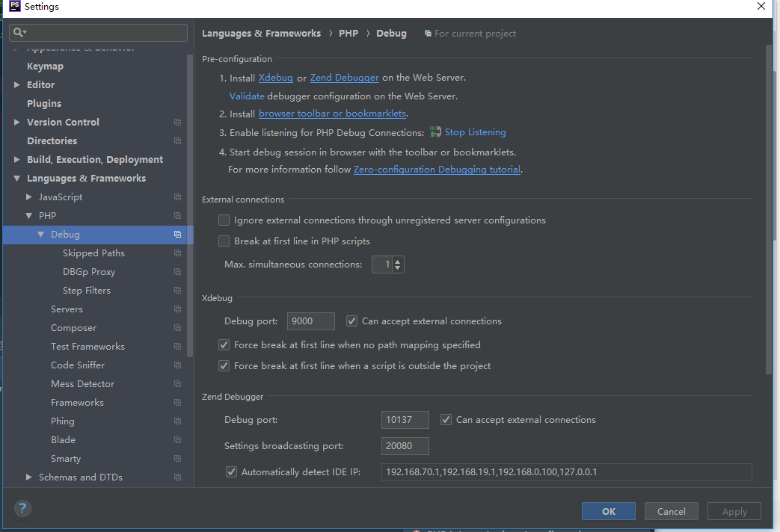Click project-level icon beside JavaScript
The height and width of the screenshot is (532, 780).
pyautogui.click(x=177, y=197)
